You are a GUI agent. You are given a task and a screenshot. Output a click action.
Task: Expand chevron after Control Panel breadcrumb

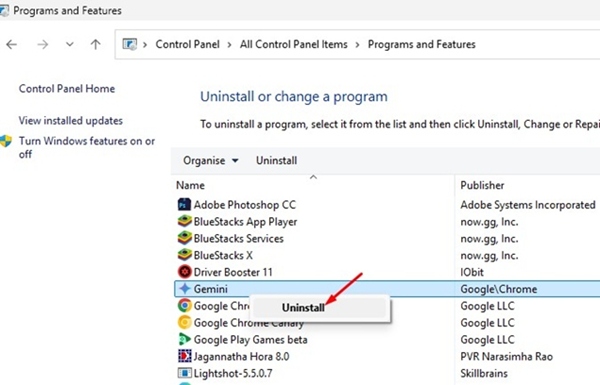[x=229, y=45]
